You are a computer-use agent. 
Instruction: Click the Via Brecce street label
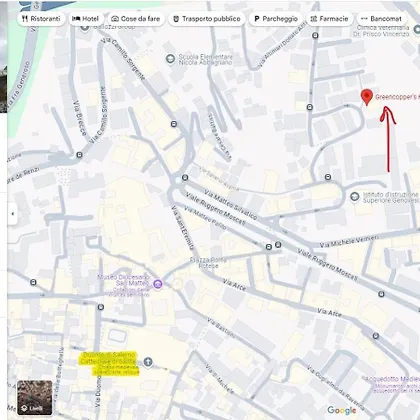[x=80, y=118]
